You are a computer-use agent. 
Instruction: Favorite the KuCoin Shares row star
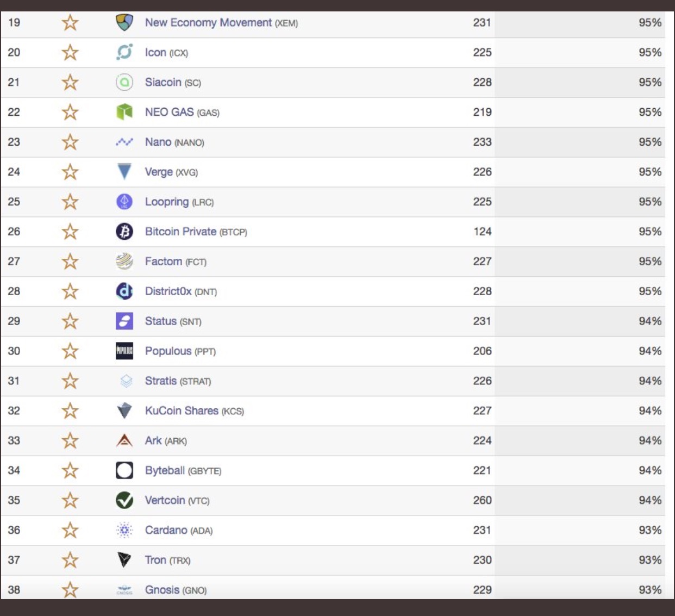coord(70,411)
